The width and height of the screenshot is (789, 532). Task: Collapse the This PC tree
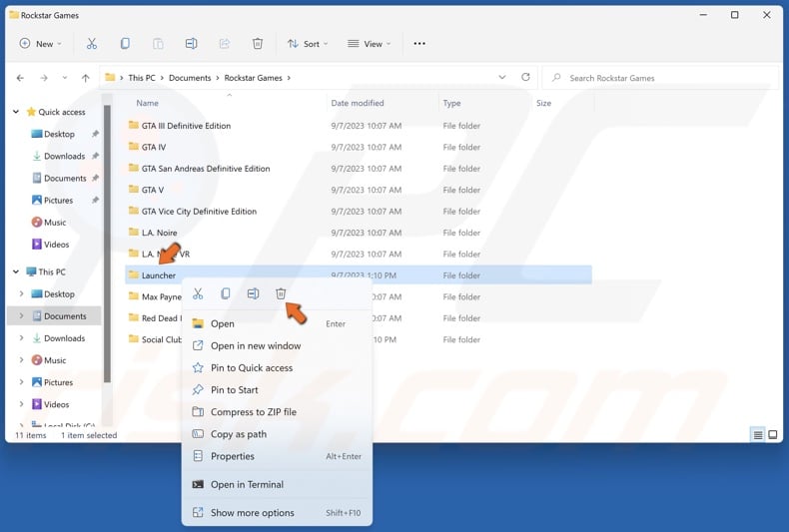16,271
